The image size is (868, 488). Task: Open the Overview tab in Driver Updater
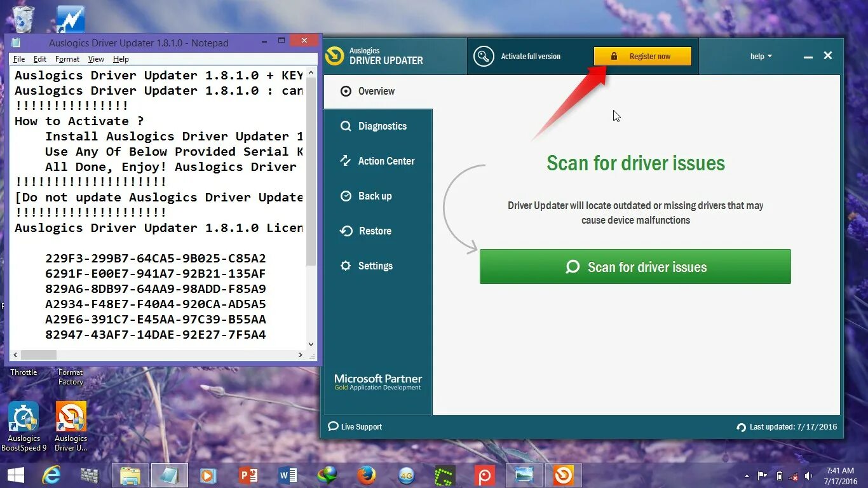(378, 91)
